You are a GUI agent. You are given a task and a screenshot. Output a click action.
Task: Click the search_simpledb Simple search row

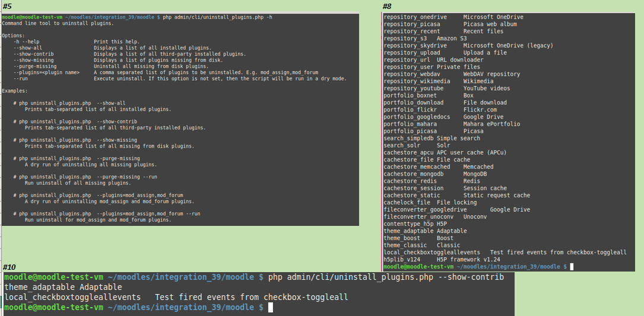click(432, 138)
